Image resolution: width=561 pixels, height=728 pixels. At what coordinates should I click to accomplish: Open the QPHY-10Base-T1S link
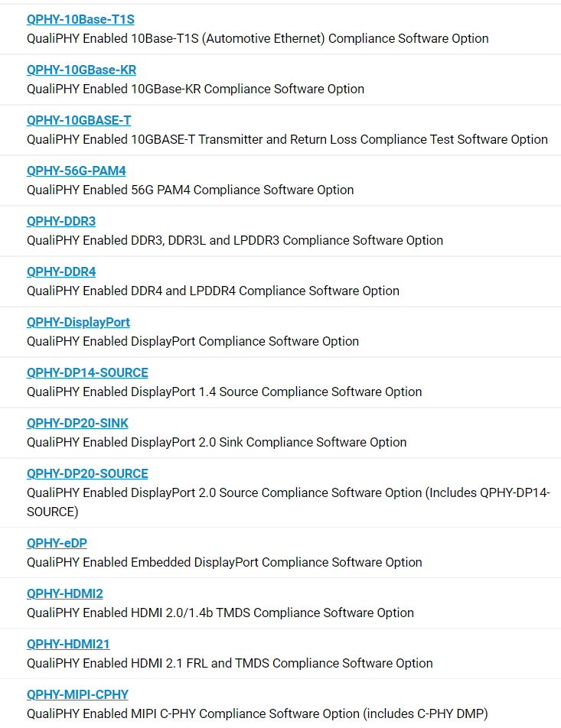pos(80,20)
